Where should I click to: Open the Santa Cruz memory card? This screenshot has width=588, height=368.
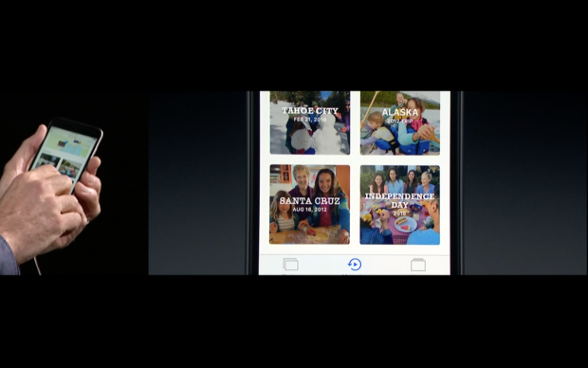pyautogui.click(x=310, y=205)
